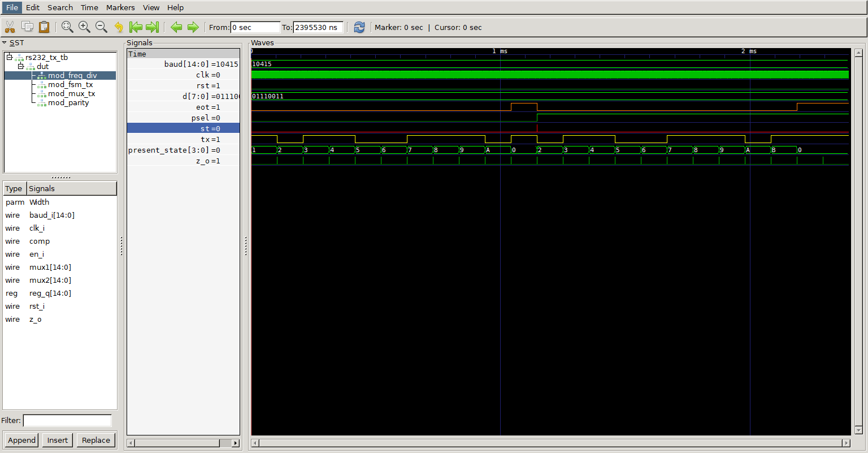Select the clk_i wire in list
Image resolution: width=868 pixels, height=453 pixels.
pos(59,228)
